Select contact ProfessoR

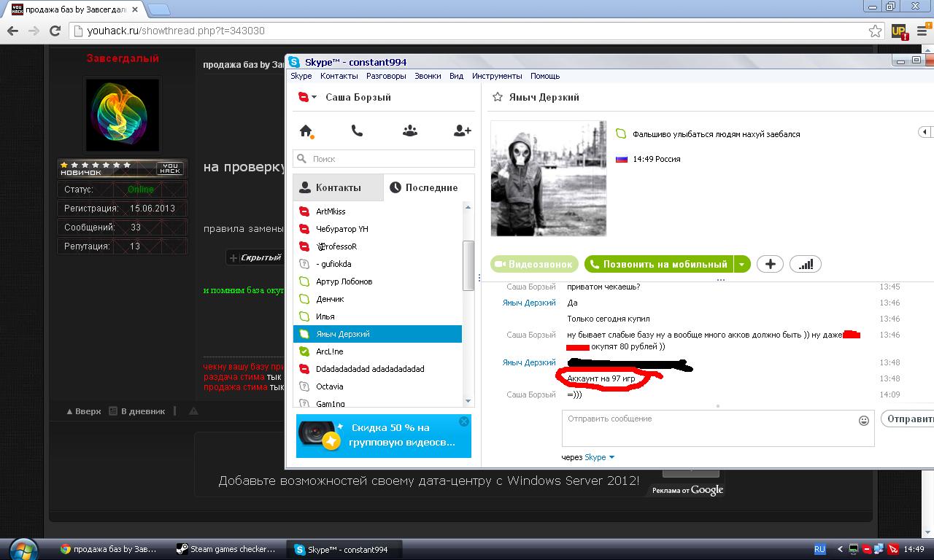pyautogui.click(x=377, y=246)
